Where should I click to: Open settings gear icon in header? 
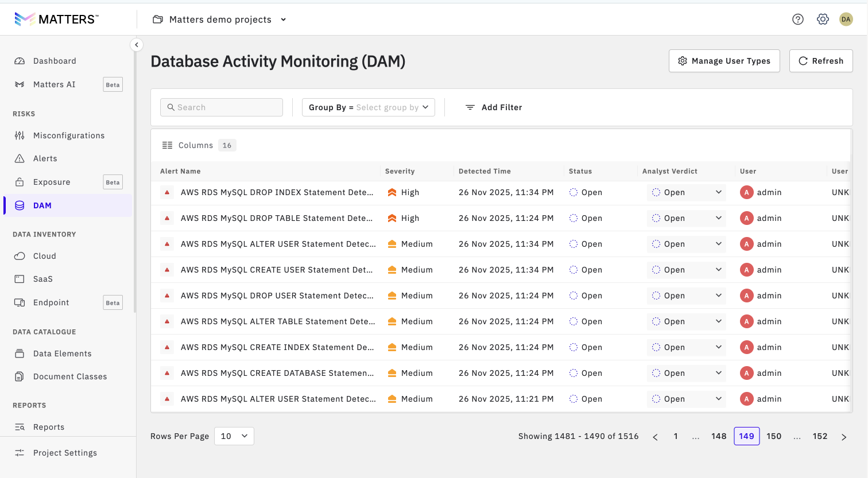(823, 20)
